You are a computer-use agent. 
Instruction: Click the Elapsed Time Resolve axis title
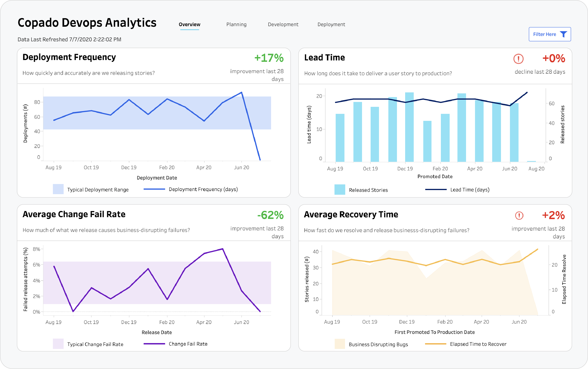coord(564,279)
